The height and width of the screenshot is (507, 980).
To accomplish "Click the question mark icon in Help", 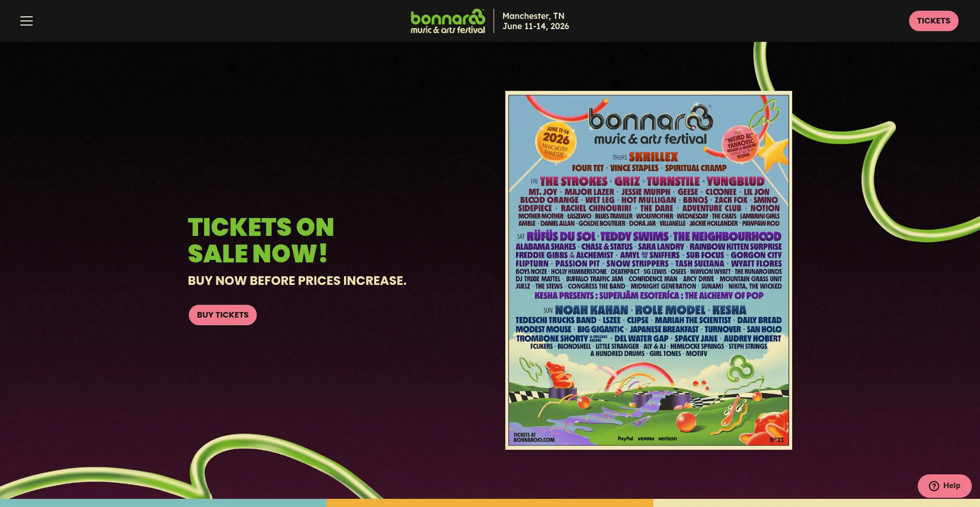I will [x=934, y=486].
